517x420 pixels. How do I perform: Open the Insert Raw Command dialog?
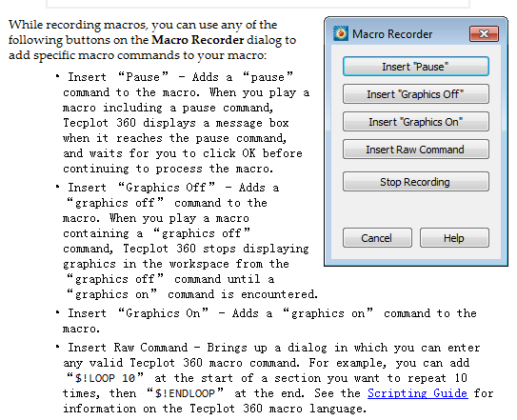416,150
